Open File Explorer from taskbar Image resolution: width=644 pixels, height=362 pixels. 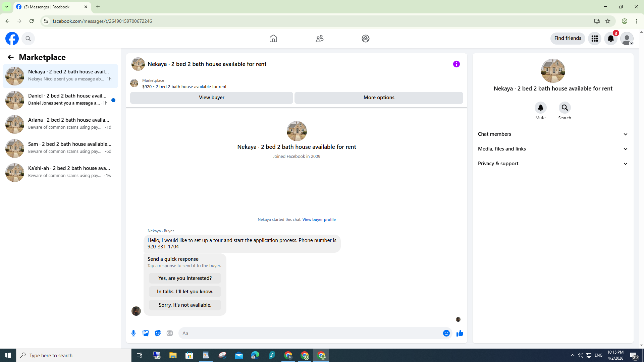pos(173,355)
